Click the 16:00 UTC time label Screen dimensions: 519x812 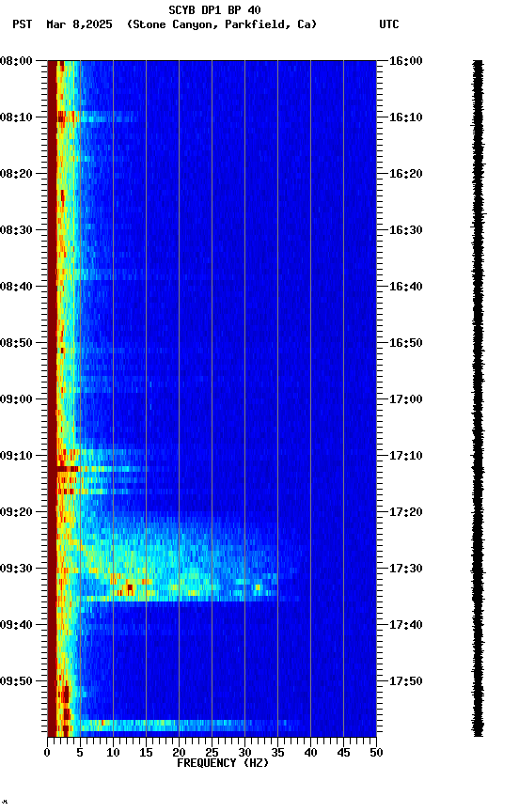coord(406,61)
